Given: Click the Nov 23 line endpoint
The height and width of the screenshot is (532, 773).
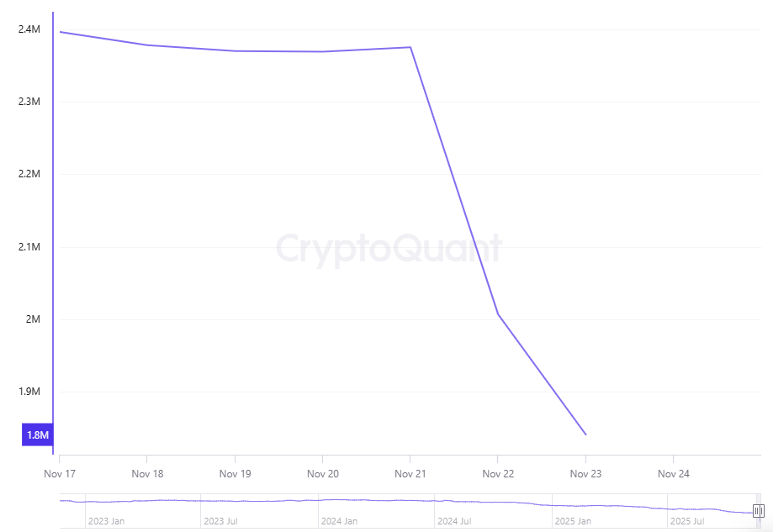Looking at the screenshot, I should coord(585,435).
